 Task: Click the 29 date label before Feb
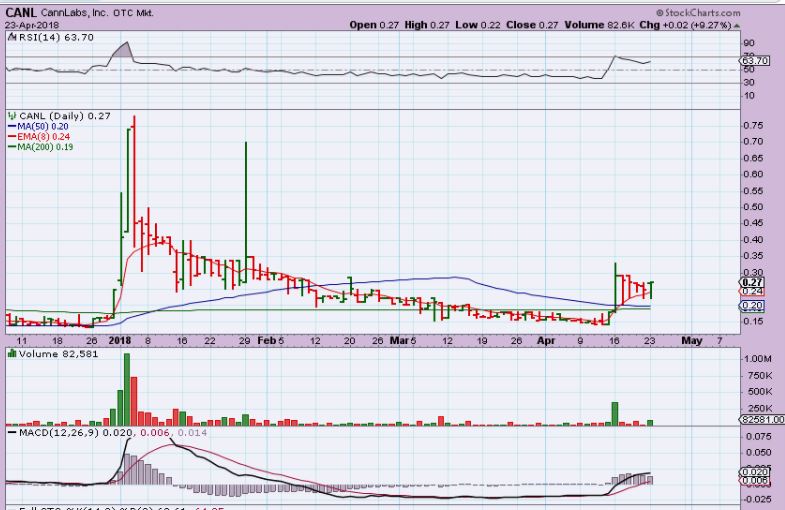[244, 341]
